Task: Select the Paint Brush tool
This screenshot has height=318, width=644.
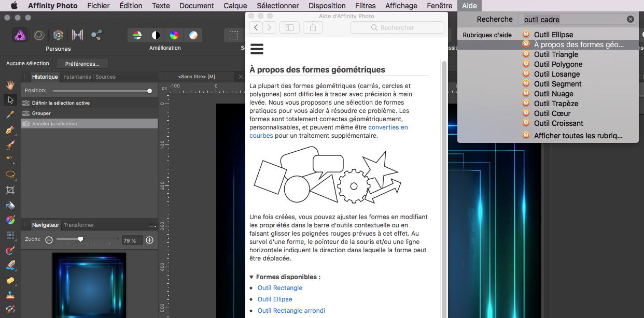Action: coord(10,144)
